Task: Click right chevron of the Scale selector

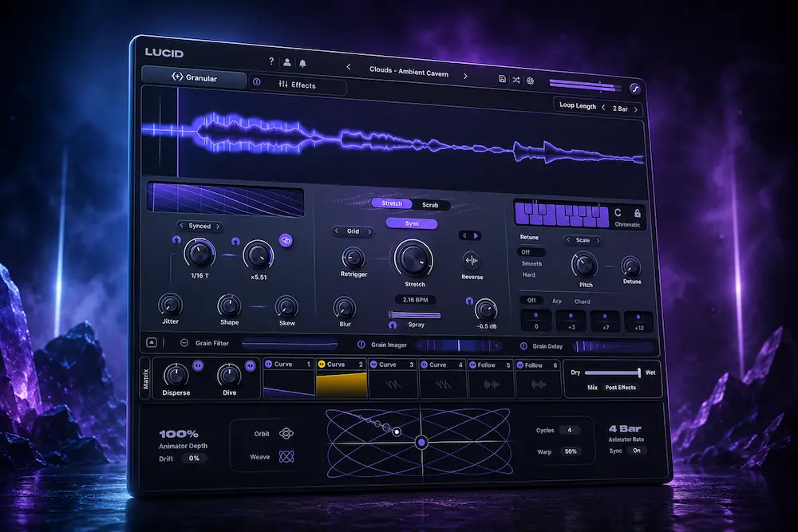Action: click(598, 241)
